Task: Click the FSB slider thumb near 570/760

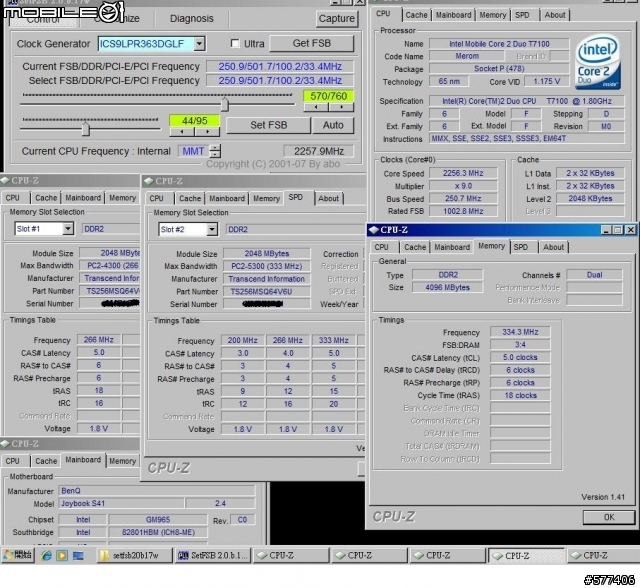Action: tap(225, 104)
